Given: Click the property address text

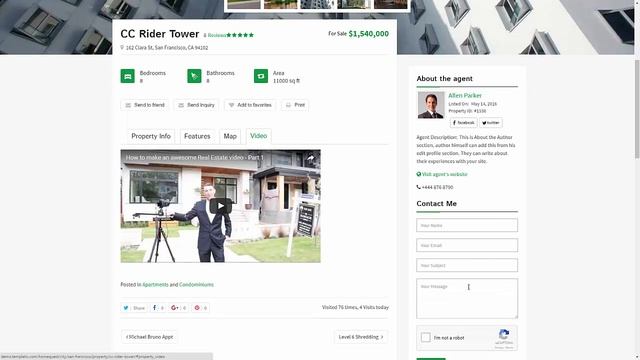Looking at the screenshot, I should coord(167,48).
